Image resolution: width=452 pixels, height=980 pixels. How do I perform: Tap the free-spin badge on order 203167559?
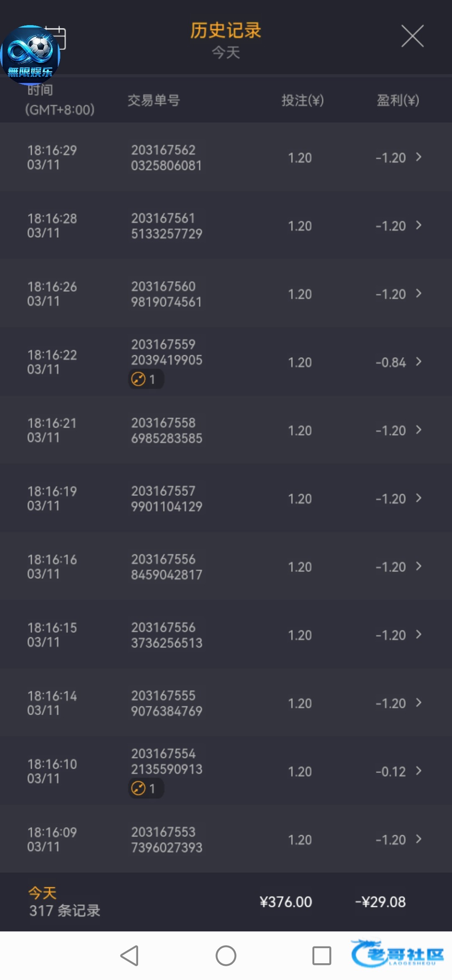point(145,379)
